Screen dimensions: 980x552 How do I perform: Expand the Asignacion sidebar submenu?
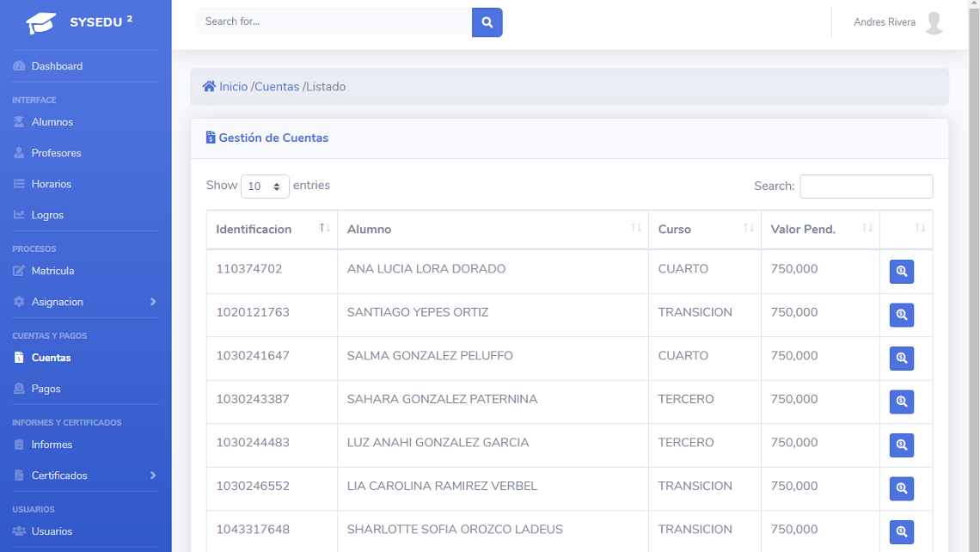point(86,302)
